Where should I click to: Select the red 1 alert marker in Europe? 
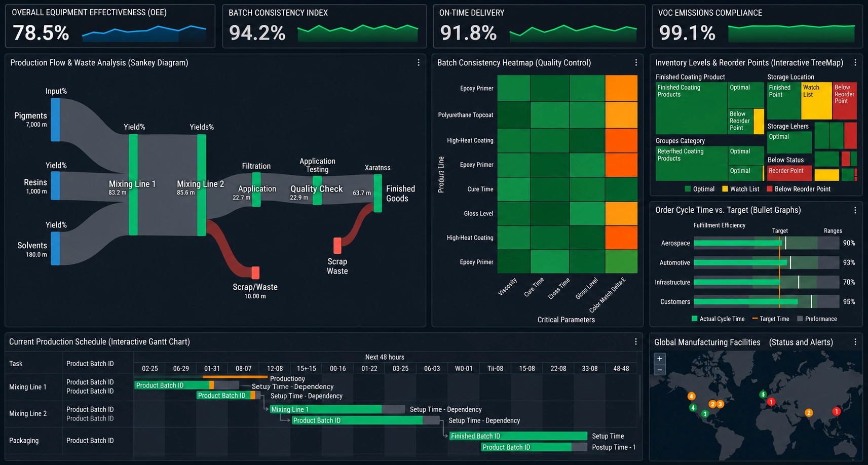(x=771, y=402)
